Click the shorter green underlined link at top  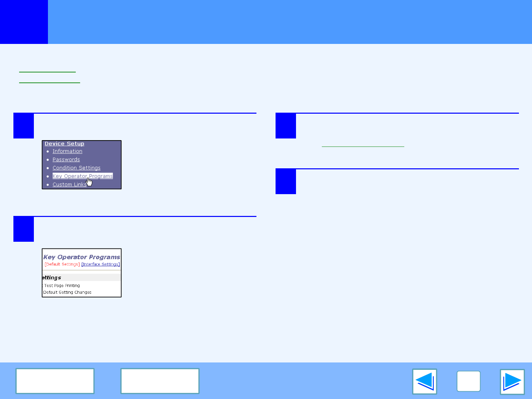pos(47,69)
